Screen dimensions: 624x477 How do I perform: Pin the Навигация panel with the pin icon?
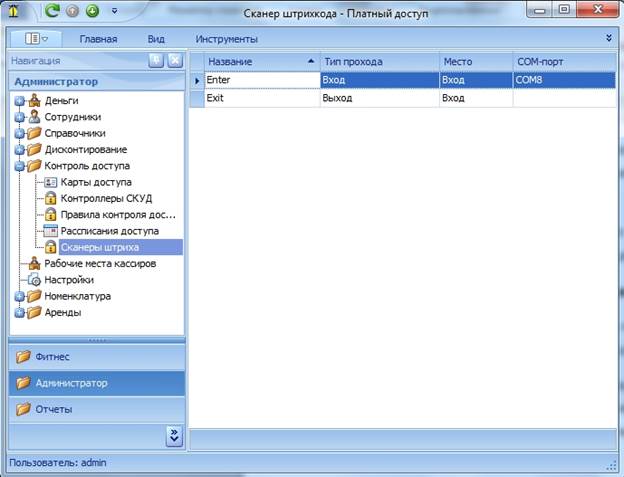[156, 61]
